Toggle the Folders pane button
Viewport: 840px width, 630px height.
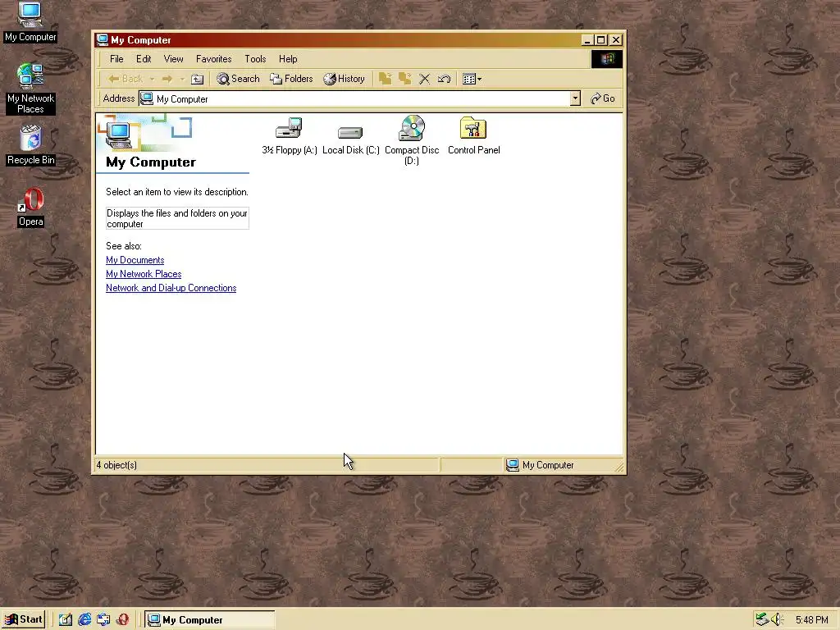[291, 79]
